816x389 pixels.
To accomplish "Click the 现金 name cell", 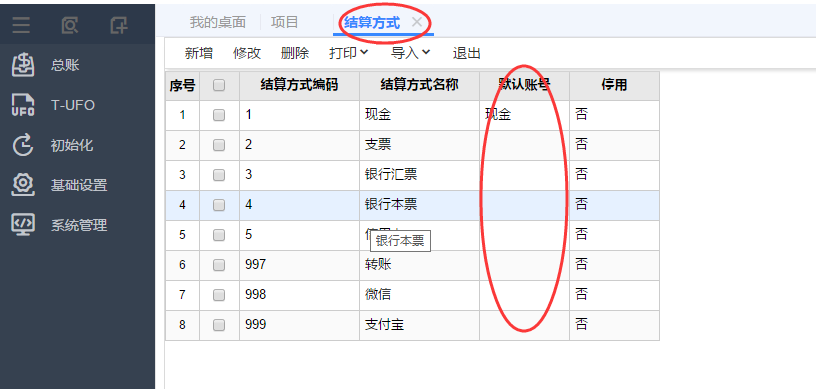I will click(x=419, y=115).
